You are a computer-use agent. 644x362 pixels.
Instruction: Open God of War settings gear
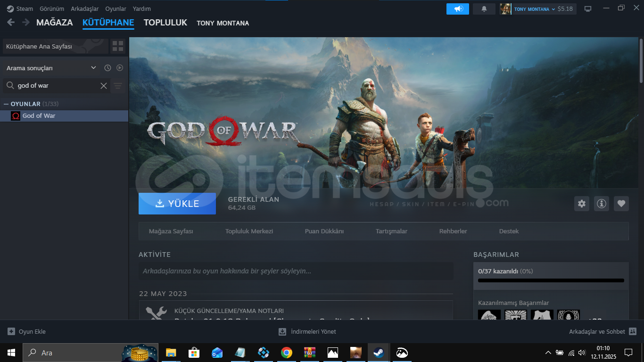coord(582,204)
